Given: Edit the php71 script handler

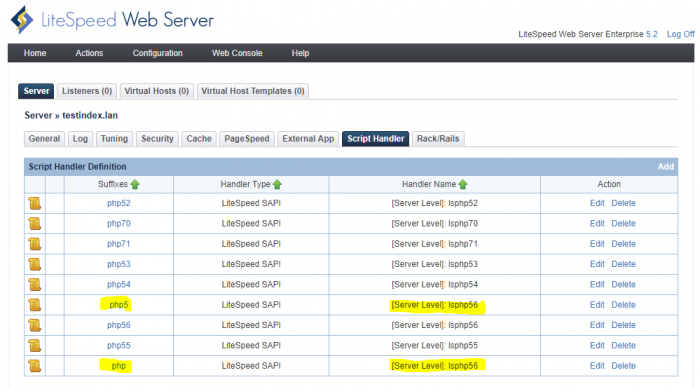Looking at the screenshot, I should pos(597,244).
